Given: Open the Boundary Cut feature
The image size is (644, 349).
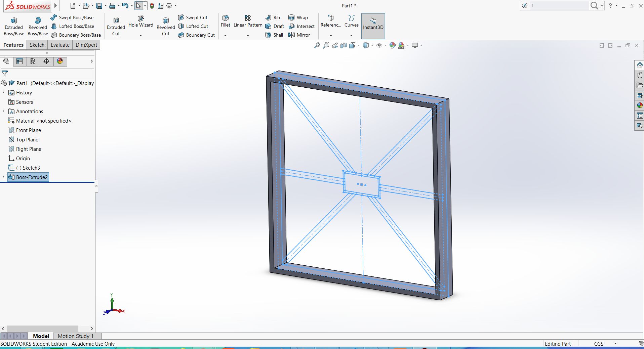Looking at the screenshot, I should 197,35.
